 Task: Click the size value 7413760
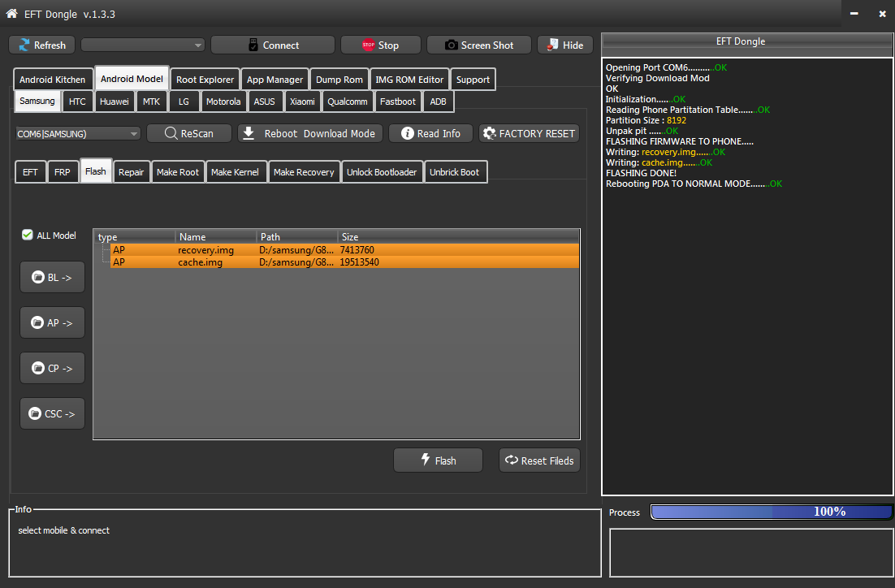point(357,250)
